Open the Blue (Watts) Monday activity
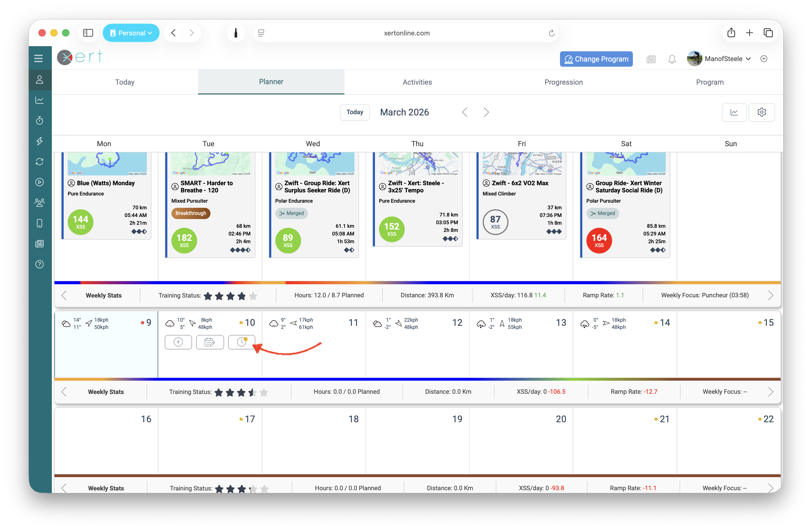The width and height of the screenshot is (812, 531). (x=106, y=183)
